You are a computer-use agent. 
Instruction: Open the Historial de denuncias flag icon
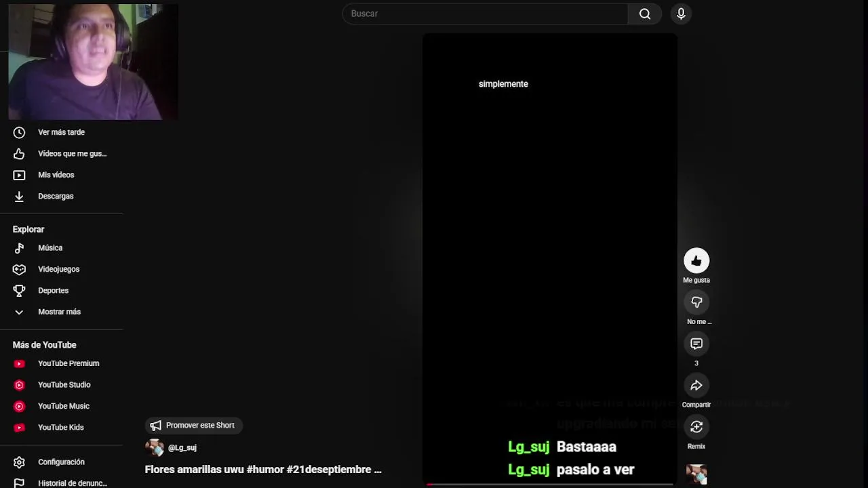click(19, 483)
